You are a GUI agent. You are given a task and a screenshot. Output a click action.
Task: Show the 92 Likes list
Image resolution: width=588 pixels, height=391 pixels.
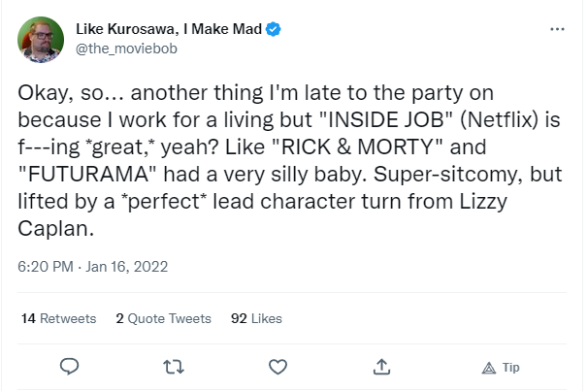coord(256,318)
